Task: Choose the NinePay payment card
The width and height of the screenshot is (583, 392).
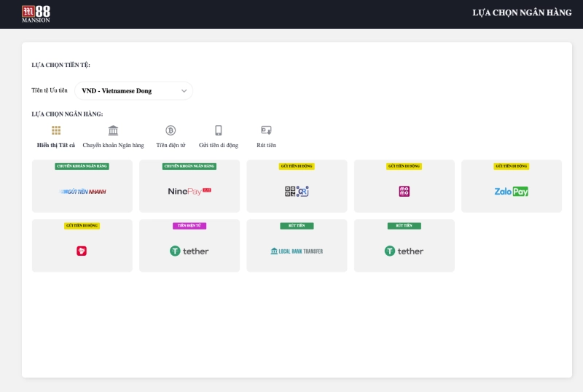Action: 189,186
